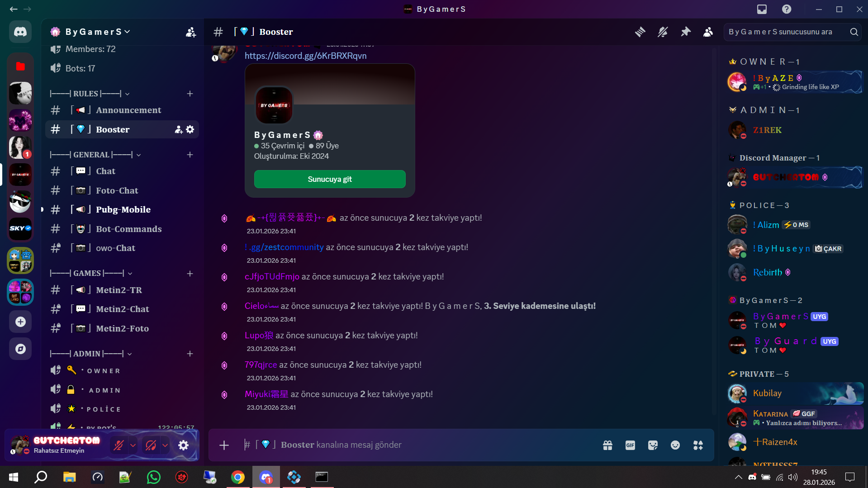Create invite for Booster channel
The image size is (868, 488).
click(x=179, y=129)
